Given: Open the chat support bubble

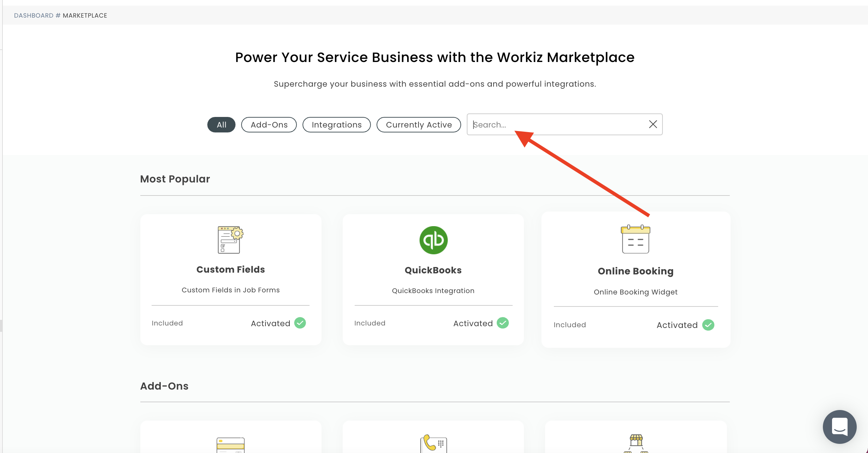Looking at the screenshot, I should click(x=839, y=427).
